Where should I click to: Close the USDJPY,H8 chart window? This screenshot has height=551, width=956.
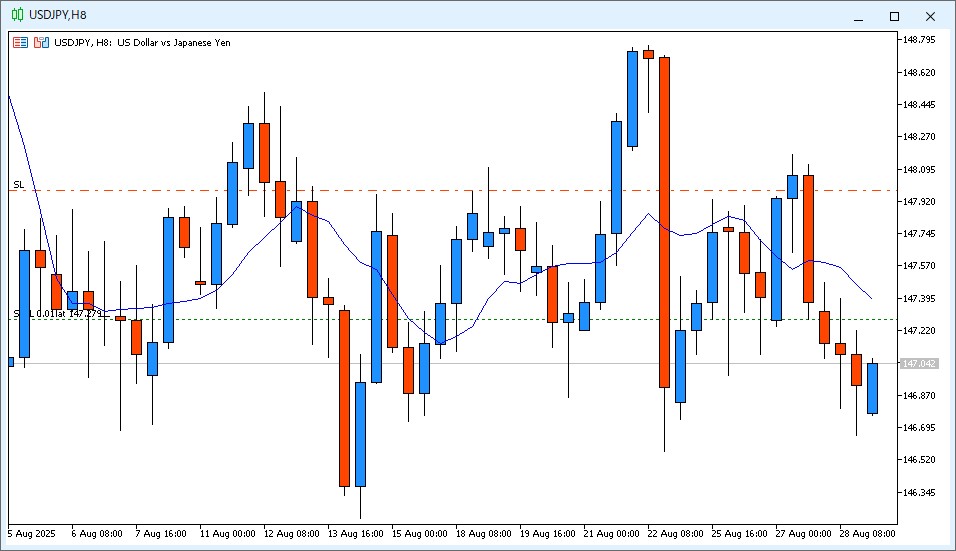point(930,16)
